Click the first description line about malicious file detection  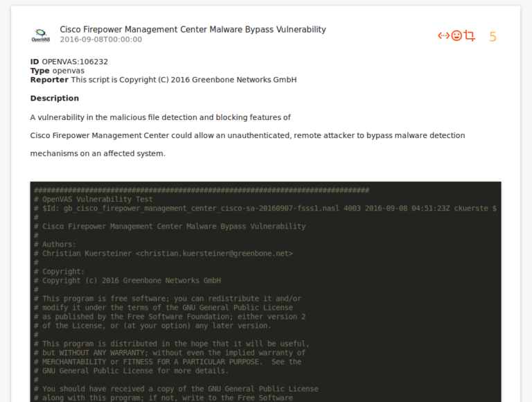pos(160,117)
